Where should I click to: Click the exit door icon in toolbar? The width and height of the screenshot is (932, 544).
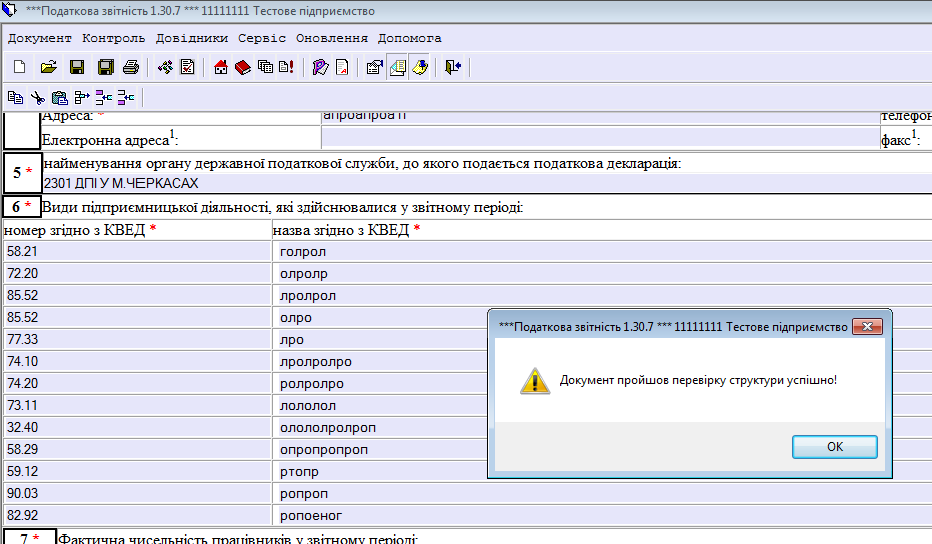(453, 68)
